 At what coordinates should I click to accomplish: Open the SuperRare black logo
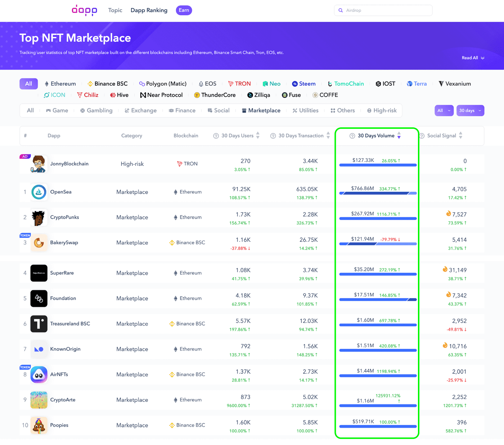pos(39,273)
